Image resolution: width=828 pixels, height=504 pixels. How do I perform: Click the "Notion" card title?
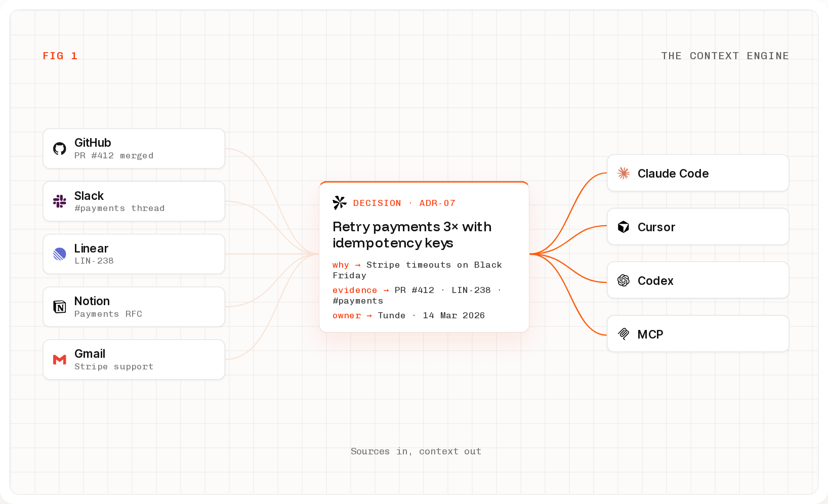click(x=92, y=301)
